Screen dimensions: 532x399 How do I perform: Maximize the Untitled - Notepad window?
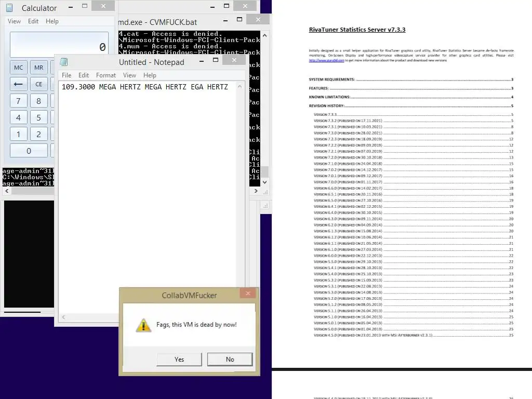coord(216,60)
